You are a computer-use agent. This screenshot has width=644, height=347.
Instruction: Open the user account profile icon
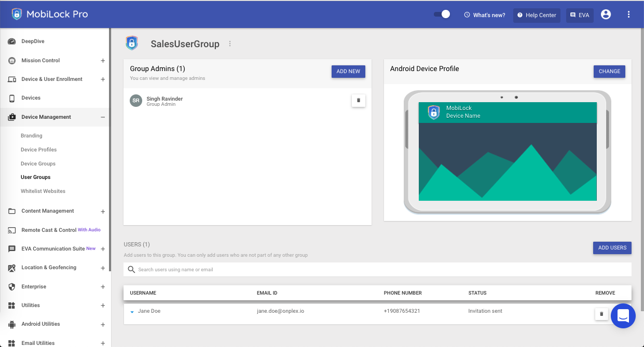(x=606, y=15)
